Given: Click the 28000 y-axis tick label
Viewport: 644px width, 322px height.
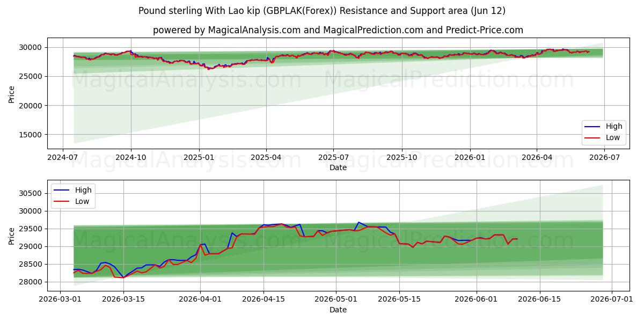Looking at the screenshot, I should [x=31, y=282].
